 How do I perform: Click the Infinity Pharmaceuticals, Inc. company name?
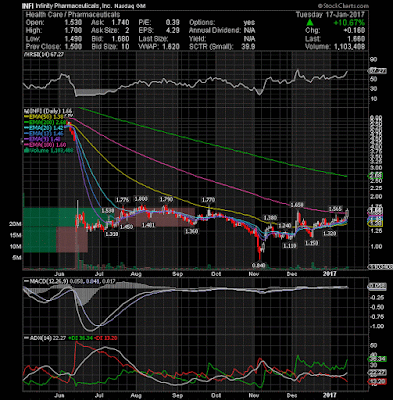(x=73, y=6)
